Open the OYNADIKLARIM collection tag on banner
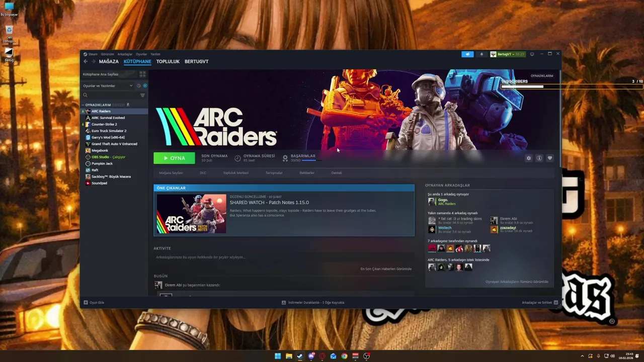The height and width of the screenshot is (362, 644). tap(542, 75)
